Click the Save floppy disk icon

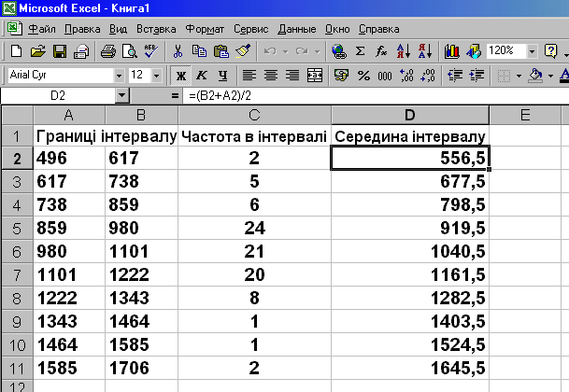tap(59, 51)
